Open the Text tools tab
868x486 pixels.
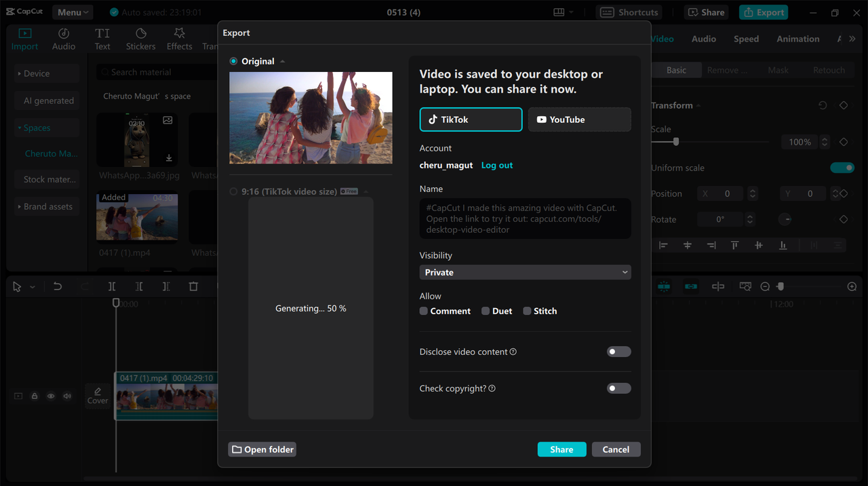coord(102,39)
